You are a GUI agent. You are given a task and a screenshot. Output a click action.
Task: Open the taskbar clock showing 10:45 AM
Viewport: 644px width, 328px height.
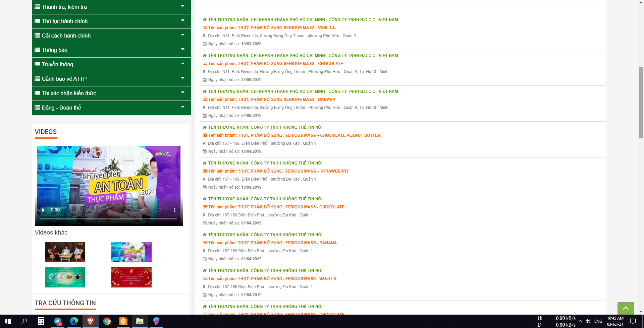pyautogui.click(x=615, y=321)
